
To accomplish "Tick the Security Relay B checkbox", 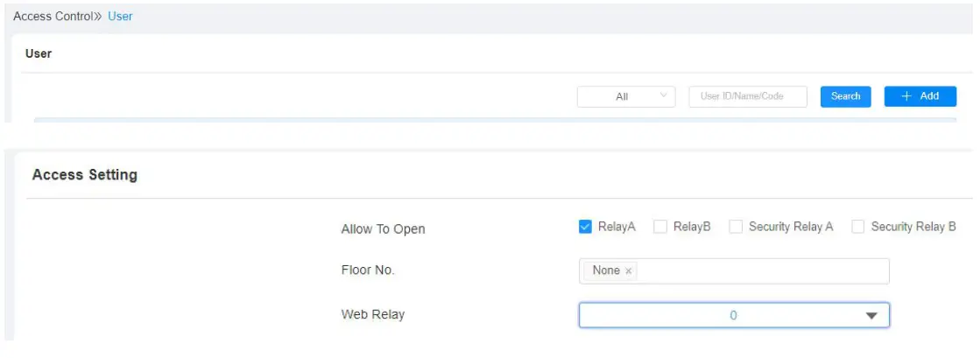I will click(x=858, y=227).
